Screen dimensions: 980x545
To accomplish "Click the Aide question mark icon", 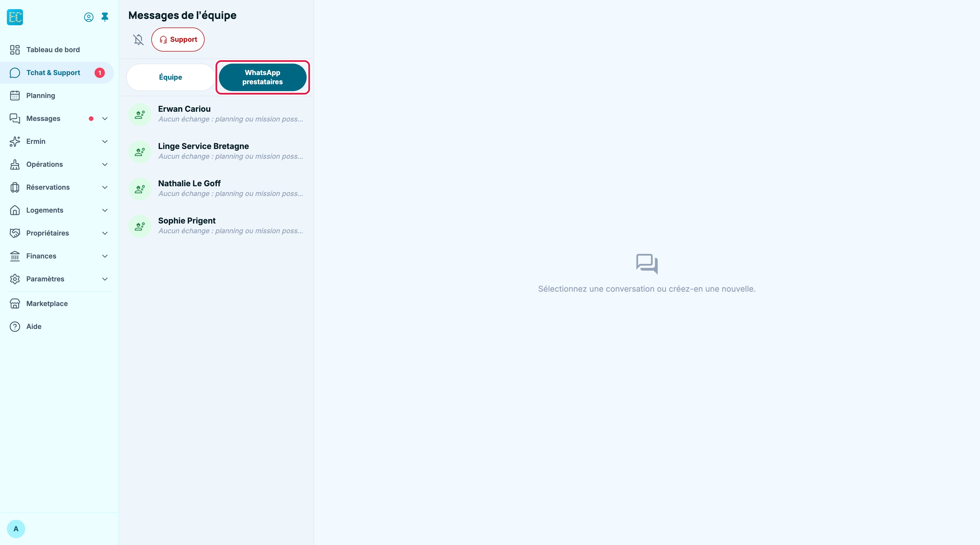I will (x=15, y=326).
